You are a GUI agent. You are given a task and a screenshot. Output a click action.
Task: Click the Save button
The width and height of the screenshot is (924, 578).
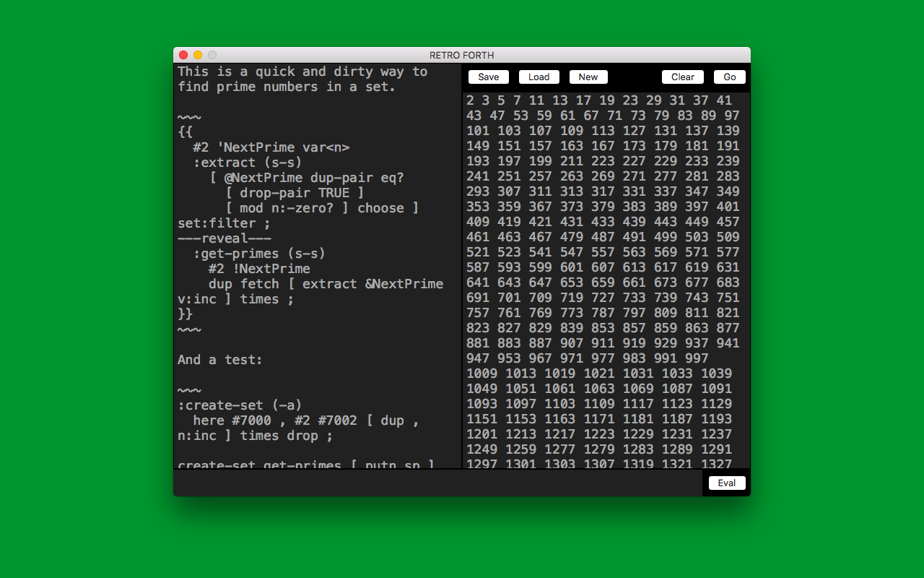click(489, 77)
